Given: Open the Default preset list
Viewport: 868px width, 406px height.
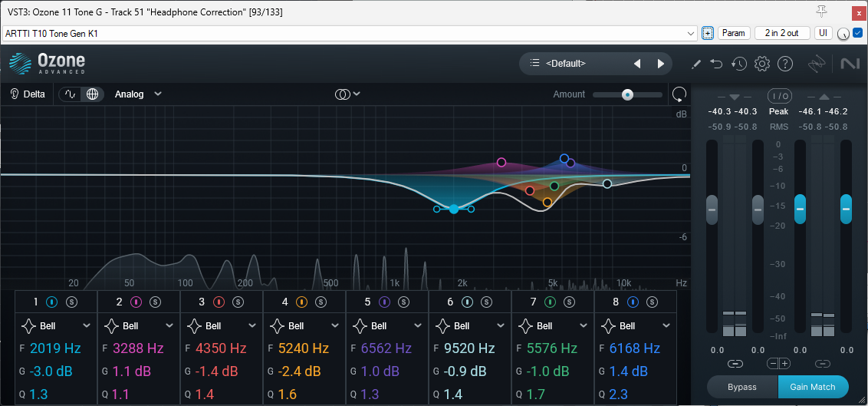Looking at the screenshot, I should pyautogui.click(x=557, y=64).
